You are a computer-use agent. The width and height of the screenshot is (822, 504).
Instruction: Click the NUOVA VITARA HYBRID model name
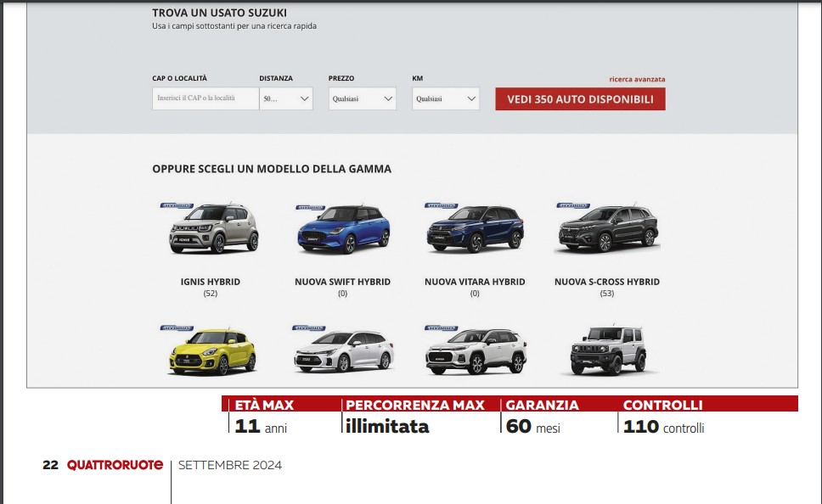coord(475,282)
